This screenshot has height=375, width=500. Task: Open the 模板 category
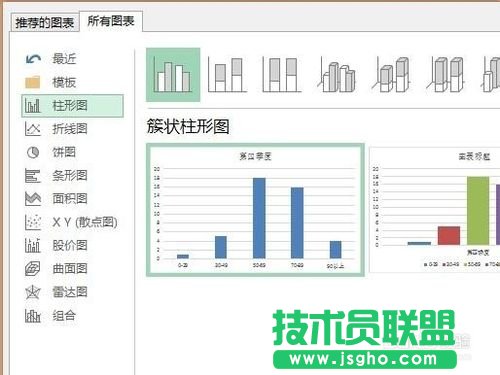64,82
